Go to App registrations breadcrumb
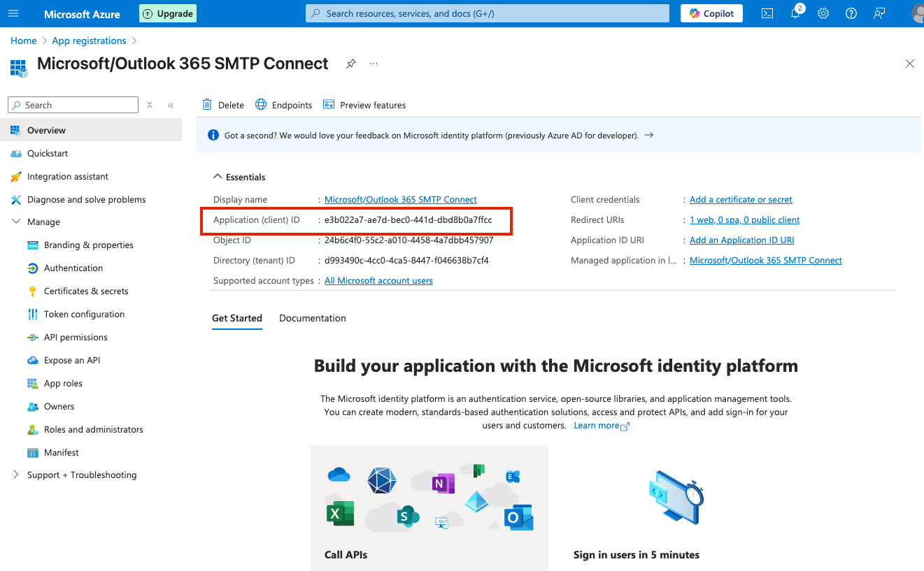 [x=89, y=41]
